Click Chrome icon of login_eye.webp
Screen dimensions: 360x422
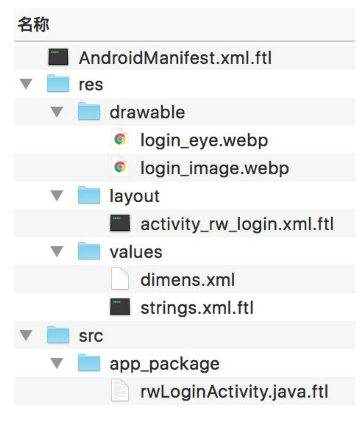[120, 139]
